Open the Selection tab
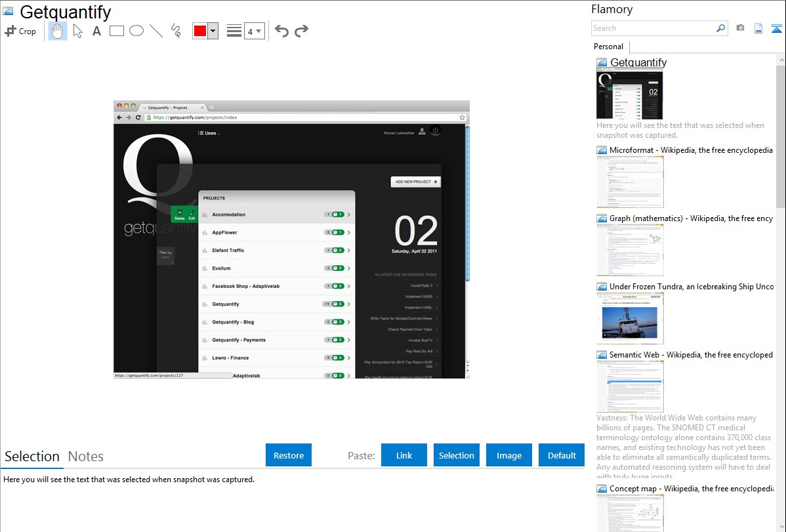 point(32,457)
